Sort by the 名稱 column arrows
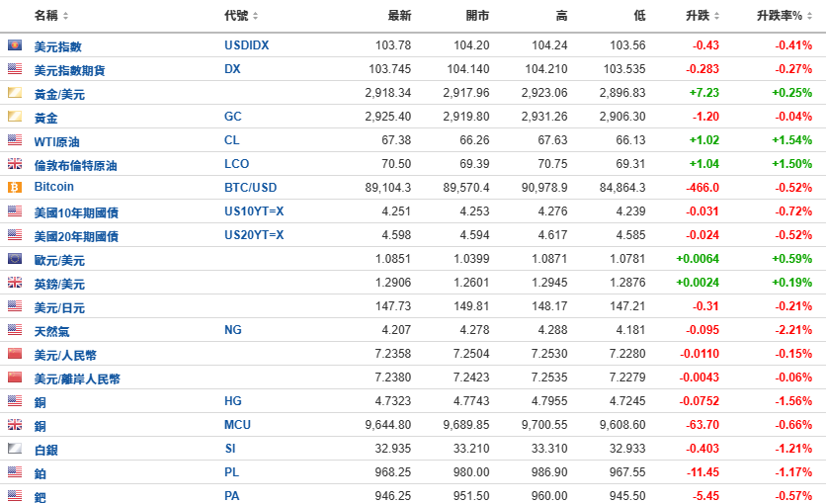Screen dimensions: 826x504 click(66, 16)
